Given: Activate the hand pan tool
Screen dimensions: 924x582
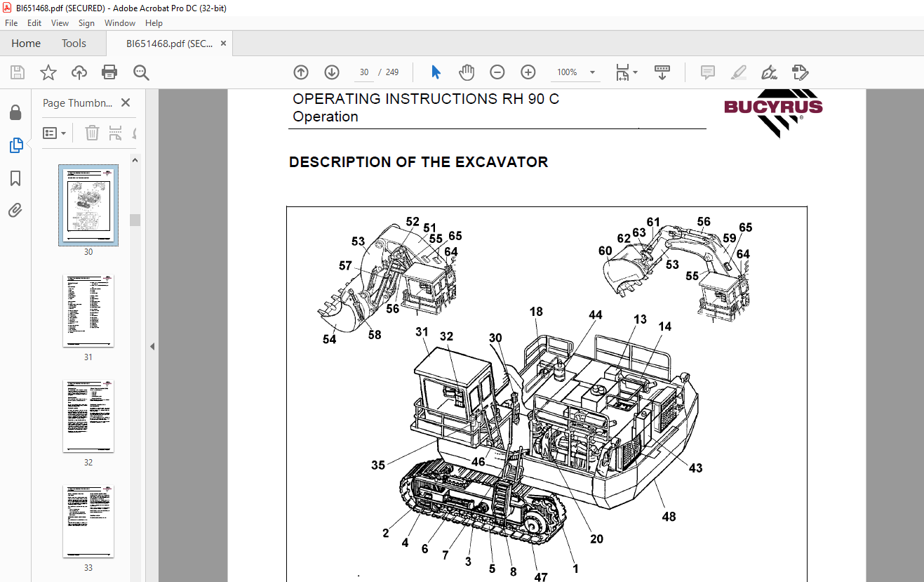Looking at the screenshot, I should point(467,72).
